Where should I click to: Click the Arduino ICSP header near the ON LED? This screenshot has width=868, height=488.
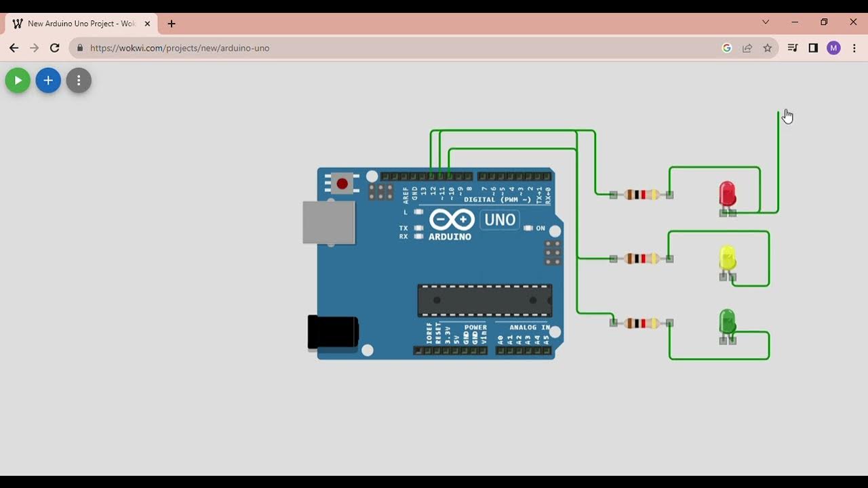pyautogui.click(x=553, y=253)
